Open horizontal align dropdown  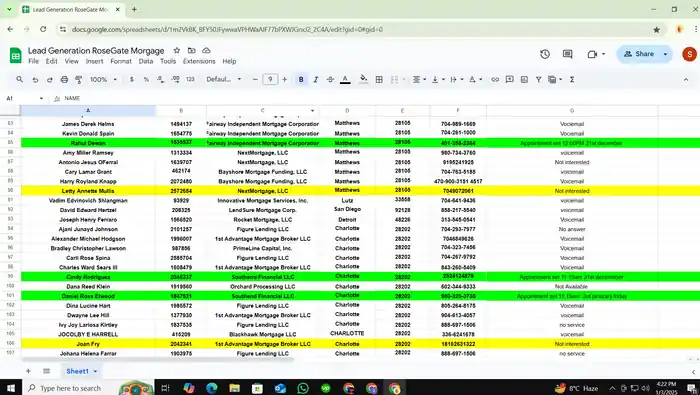tap(419, 79)
